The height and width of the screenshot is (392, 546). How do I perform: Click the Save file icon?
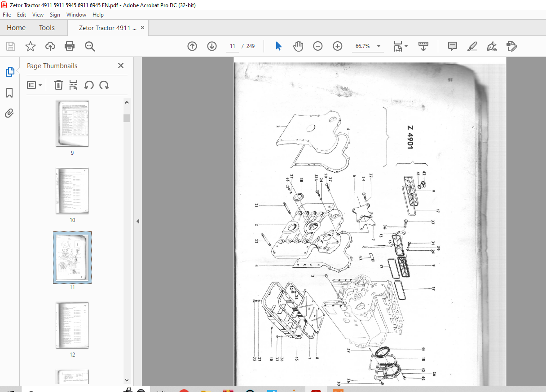click(11, 46)
